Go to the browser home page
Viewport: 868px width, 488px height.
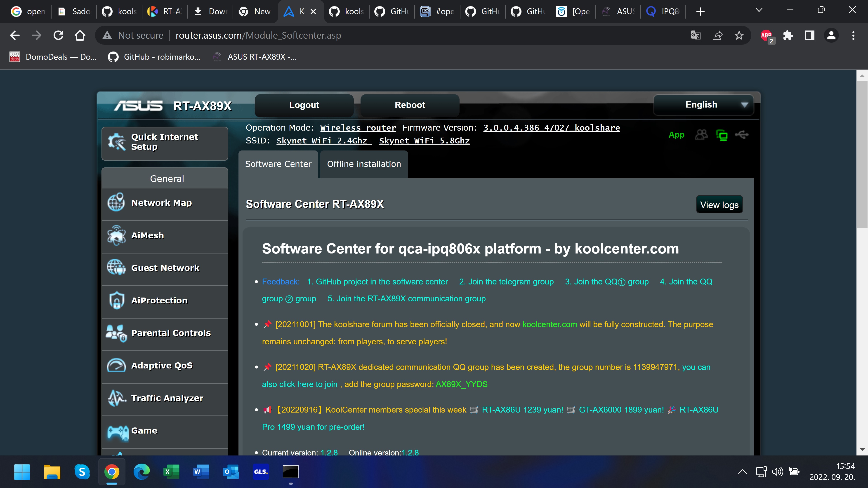(x=80, y=35)
